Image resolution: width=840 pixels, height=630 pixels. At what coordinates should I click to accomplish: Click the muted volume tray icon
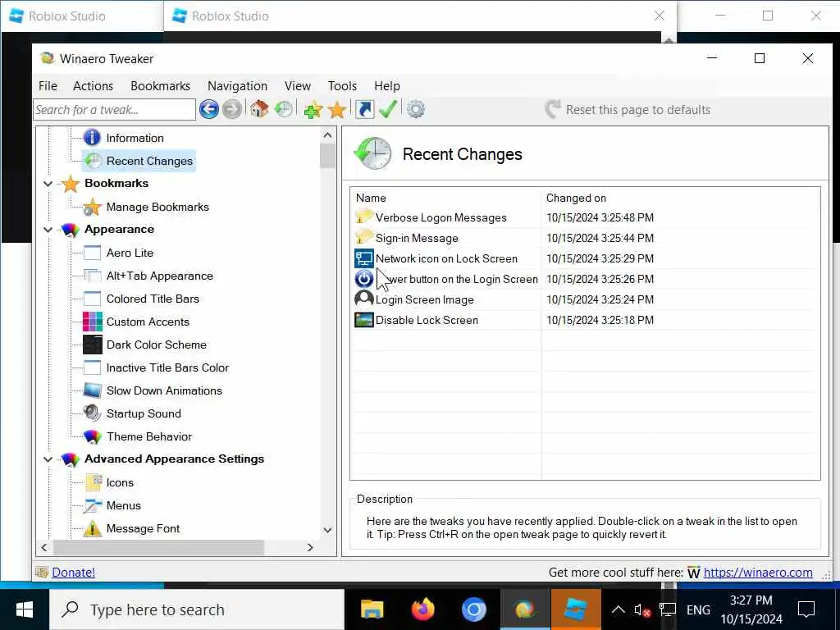tap(641, 609)
